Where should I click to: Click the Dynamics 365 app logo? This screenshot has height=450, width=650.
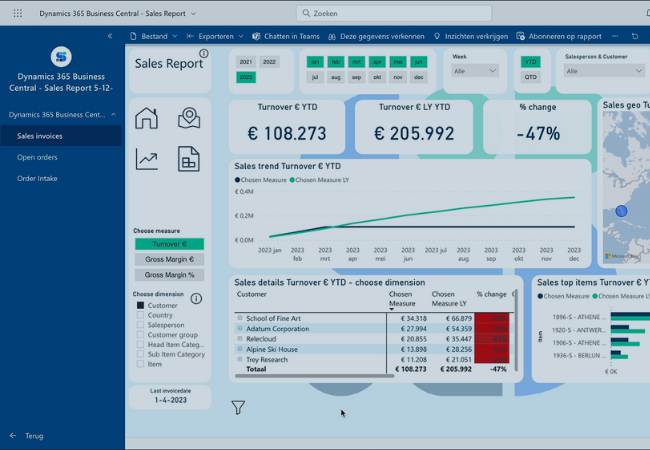pos(61,56)
